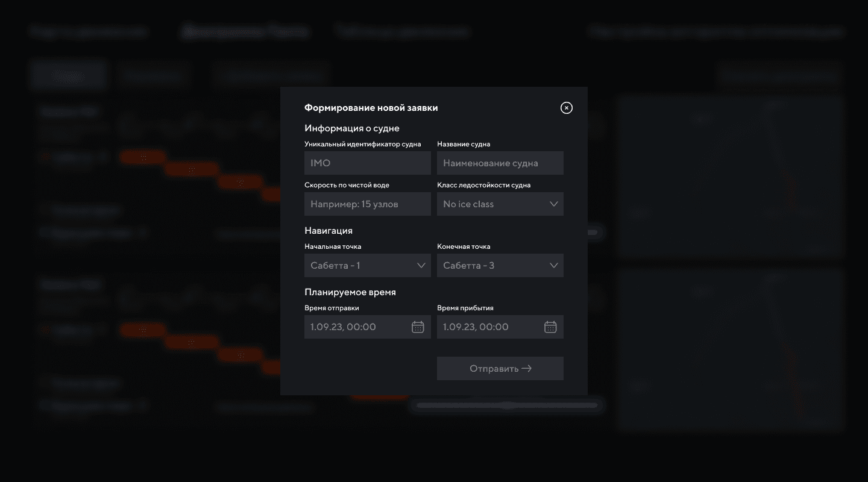The image size is (868, 482).
Task: Close the Формирование новой заявки dialog
Action: (x=566, y=107)
